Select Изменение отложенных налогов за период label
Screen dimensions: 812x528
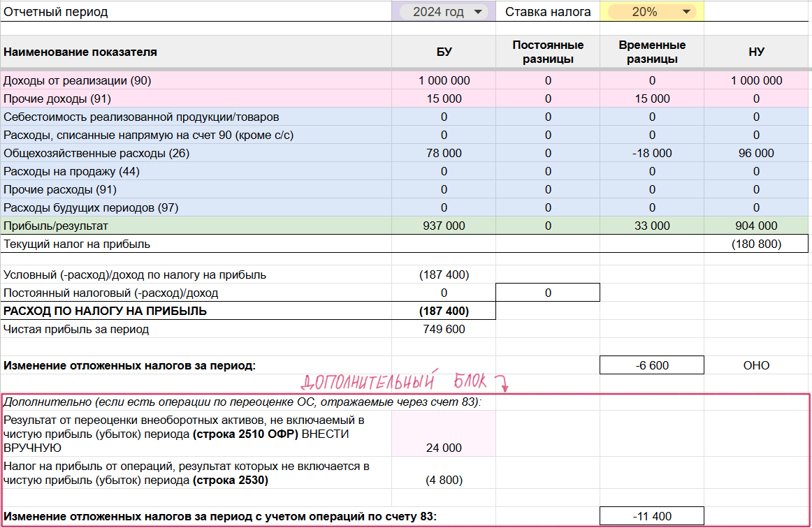click(196, 365)
